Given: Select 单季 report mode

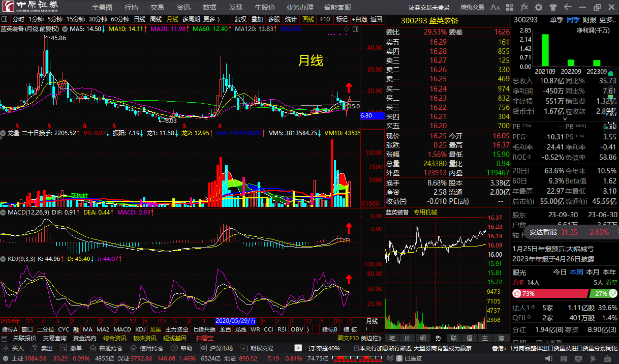Looking at the screenshot, I should point(557,20).
